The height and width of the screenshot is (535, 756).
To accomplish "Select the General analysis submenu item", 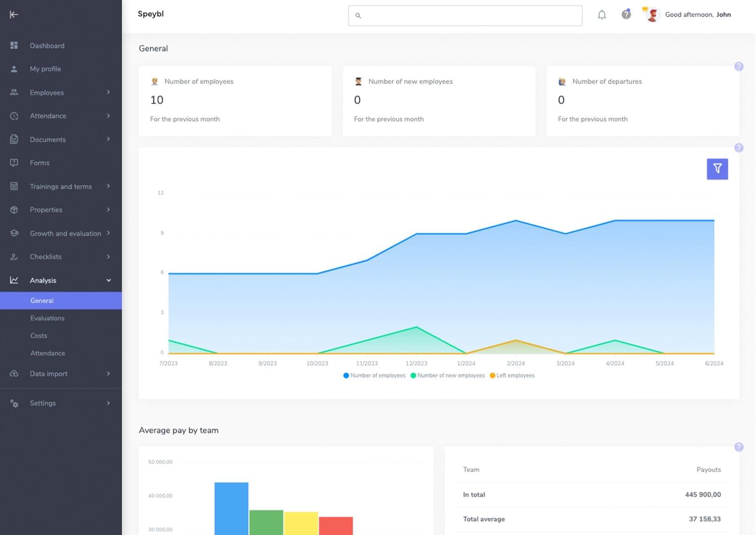I will coord(61,301).
